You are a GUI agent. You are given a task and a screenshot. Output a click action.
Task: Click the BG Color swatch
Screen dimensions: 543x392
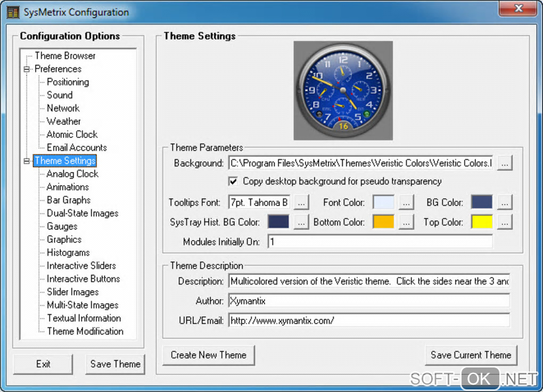click(482, 202)
